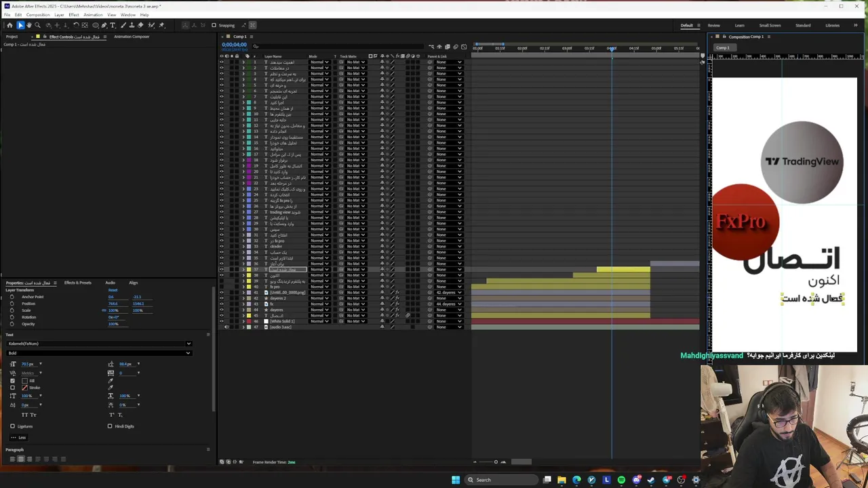868x488 pixels.
Task: Open the Text section panel menu icon
Action: point(208,335)
